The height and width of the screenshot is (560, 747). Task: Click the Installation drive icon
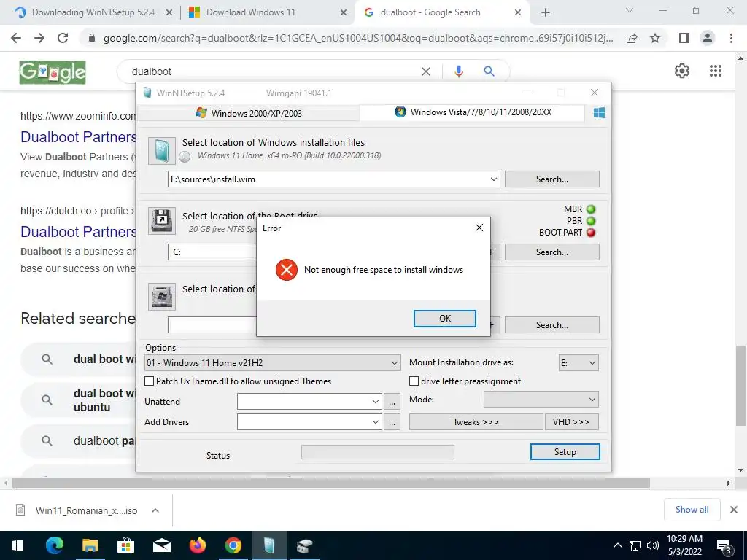[162, 296]
